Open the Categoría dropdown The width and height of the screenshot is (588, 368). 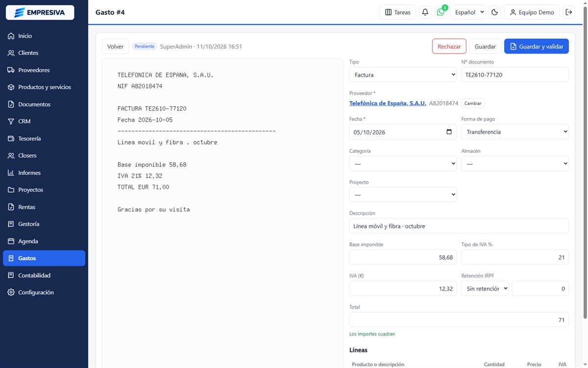click(403, 164)
